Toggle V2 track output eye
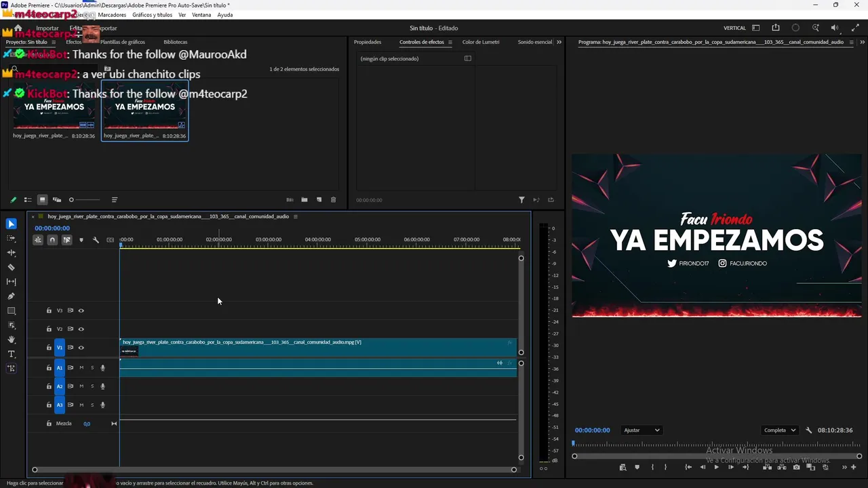Screen dimensions: 868x488 coord(81,329)
